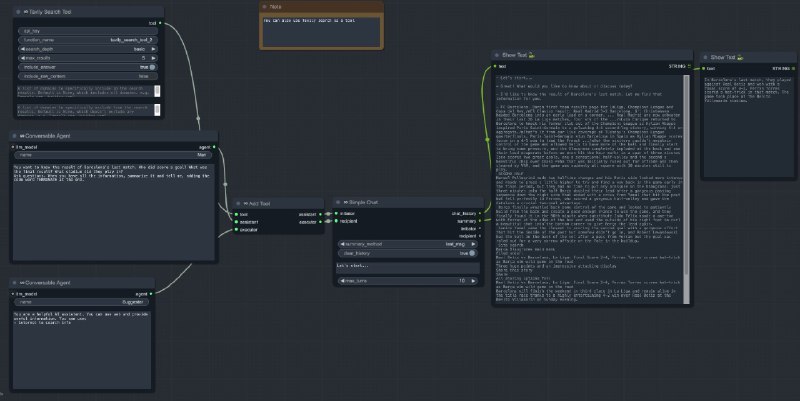Click the initiator output port on Simple Chat

click(480, 229)
